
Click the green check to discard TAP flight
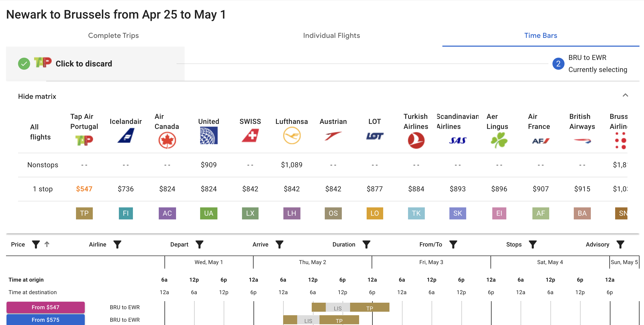pos(24,64)
